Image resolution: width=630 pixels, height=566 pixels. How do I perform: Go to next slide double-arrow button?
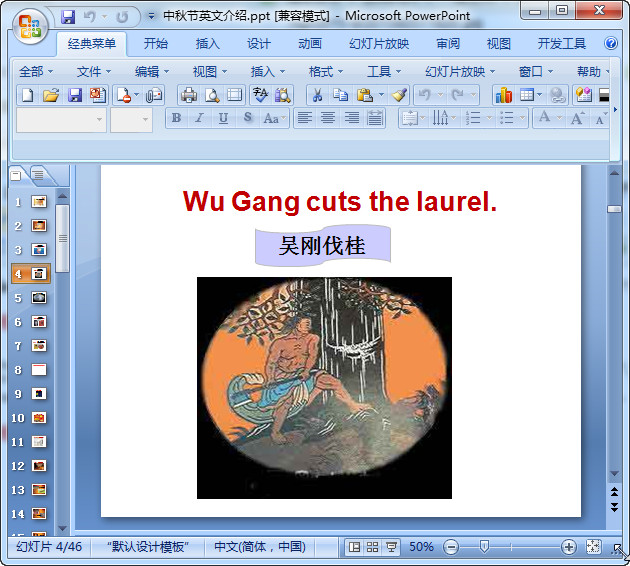(614, 507)
